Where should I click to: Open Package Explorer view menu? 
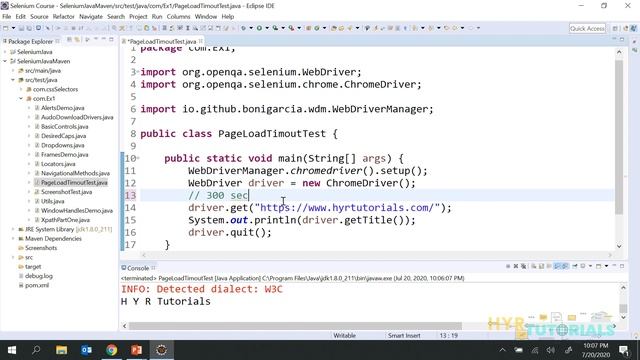pos(96,39)
